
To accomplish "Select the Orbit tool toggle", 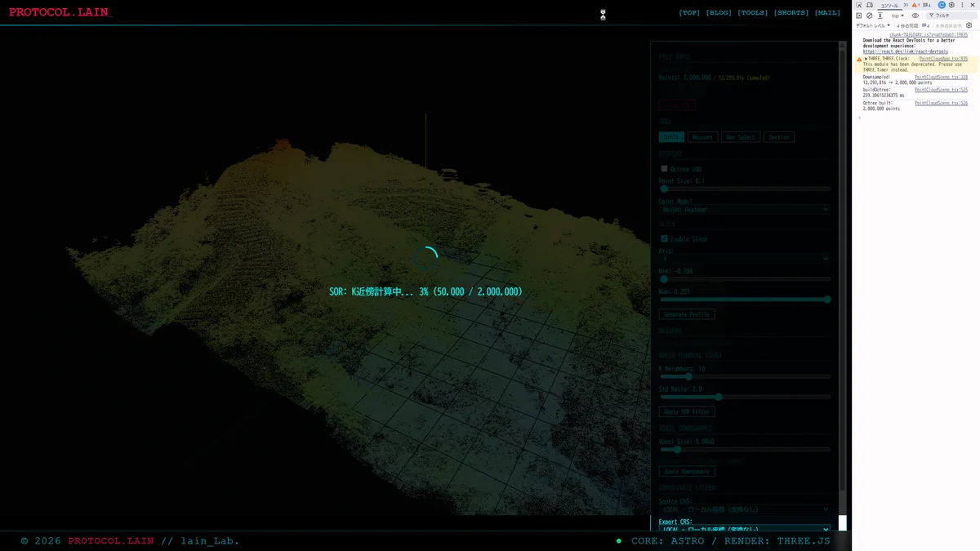I will 671,137.
